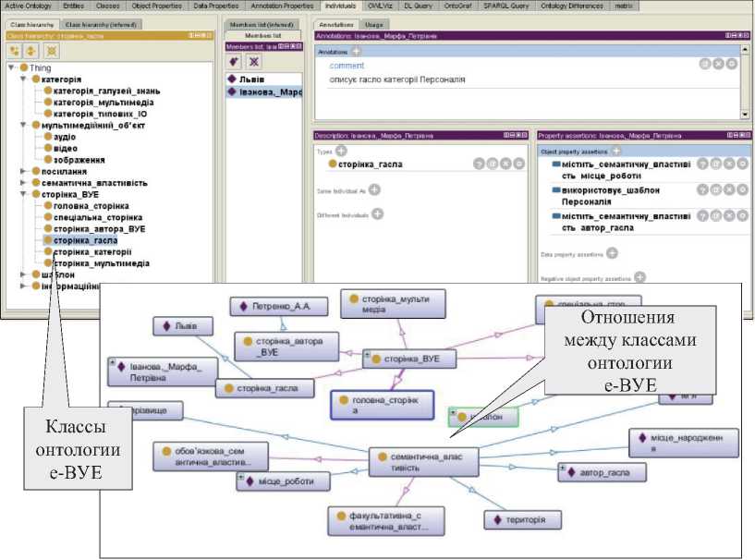Annotate the comment annotation with @ button
Screen dimensions: 755x560
tap(705, 64)
